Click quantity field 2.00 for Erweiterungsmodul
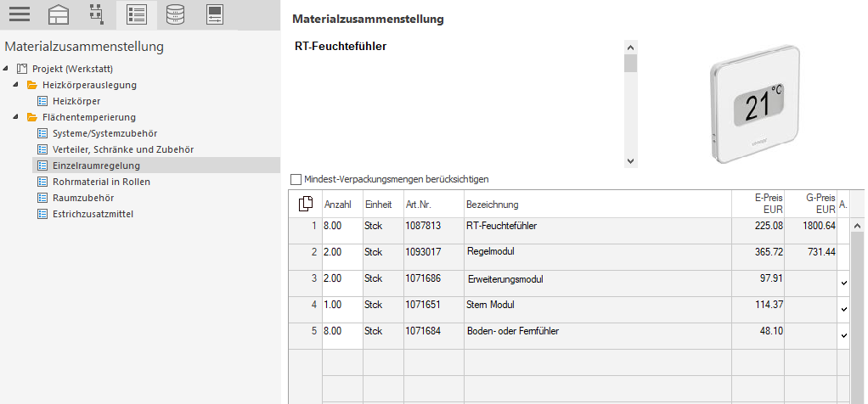The width and height of the screenshot is (868, 404). coord(342,283)
